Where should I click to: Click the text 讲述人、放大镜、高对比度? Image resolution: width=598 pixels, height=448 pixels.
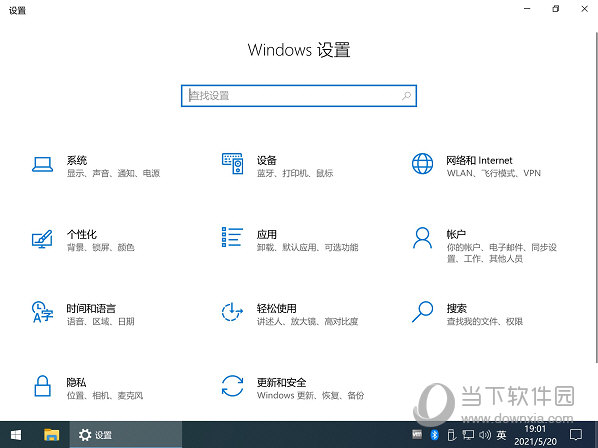[x=307, y=321]
